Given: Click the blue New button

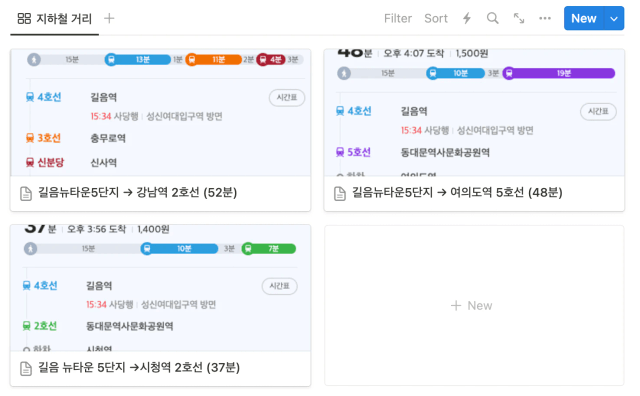Looking at the screenshot, I should (x=584, y=18).
